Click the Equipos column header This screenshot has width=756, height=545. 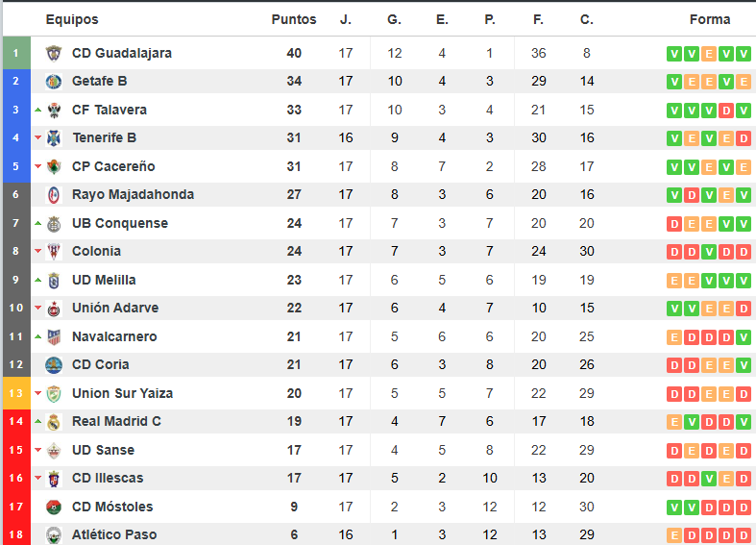pos(72,19)
